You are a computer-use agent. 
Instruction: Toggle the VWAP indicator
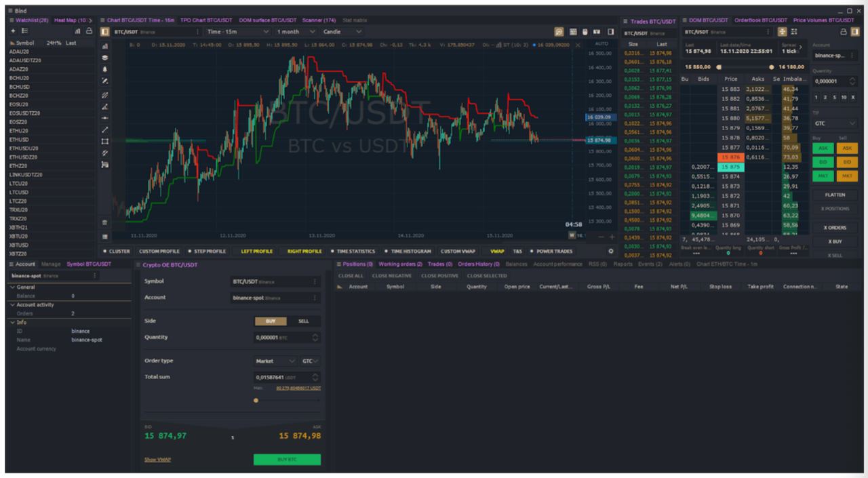point(498,251)
